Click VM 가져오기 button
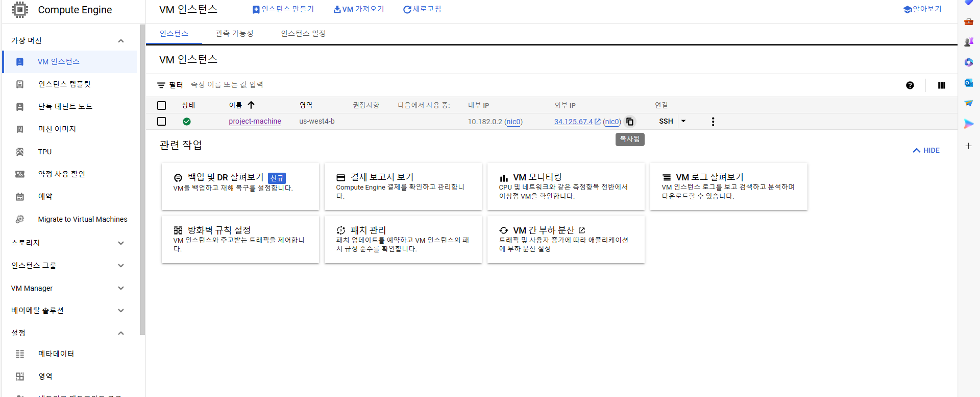 point(359,9)
